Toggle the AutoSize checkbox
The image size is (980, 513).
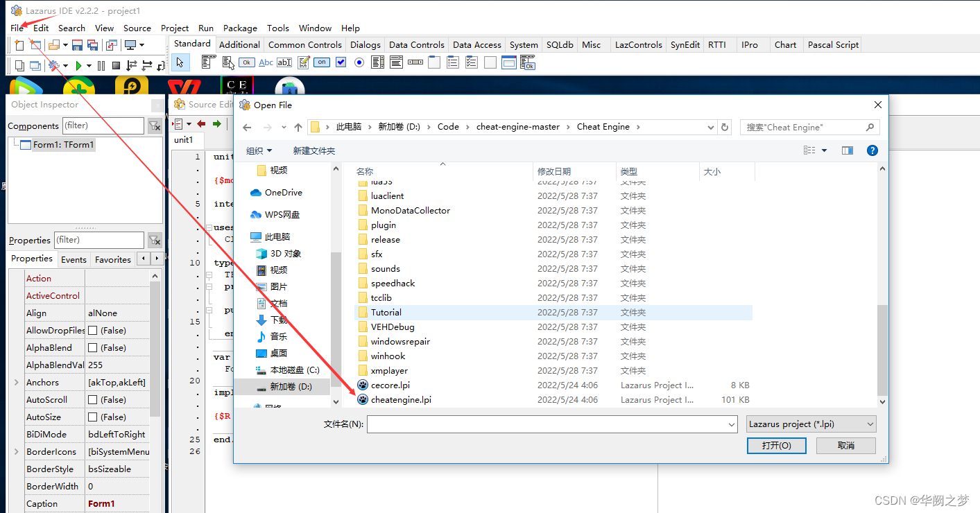point(92,417)
